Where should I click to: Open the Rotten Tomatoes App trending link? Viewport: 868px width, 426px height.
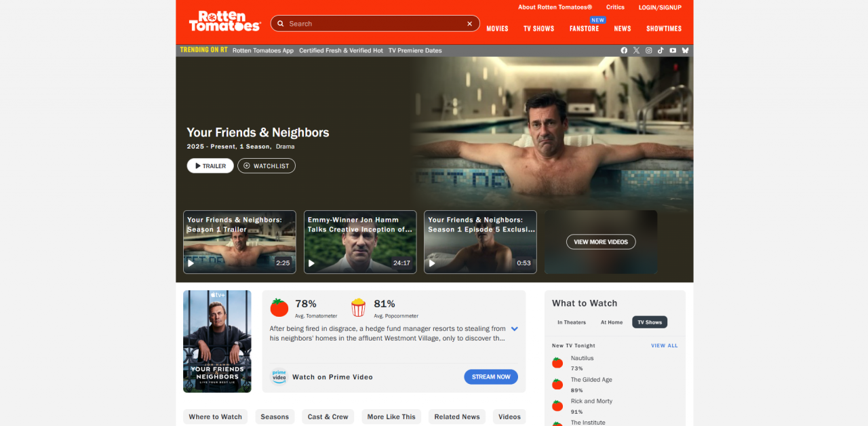coord(263,51)
